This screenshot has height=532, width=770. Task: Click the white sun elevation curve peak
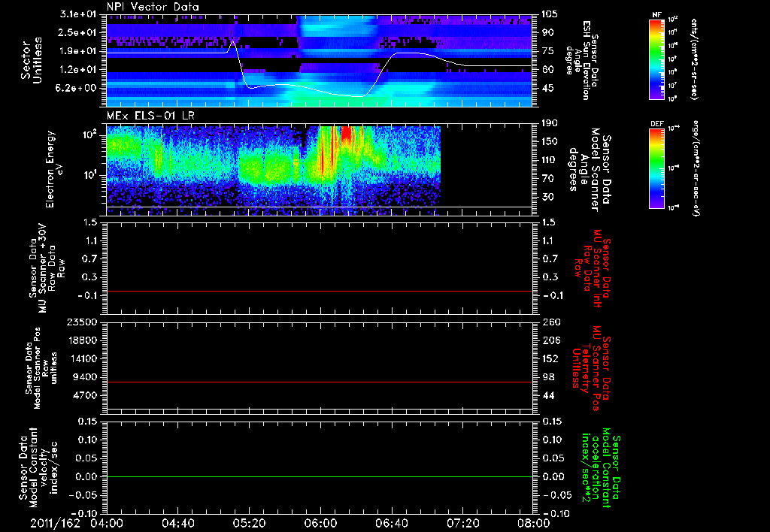233,42
